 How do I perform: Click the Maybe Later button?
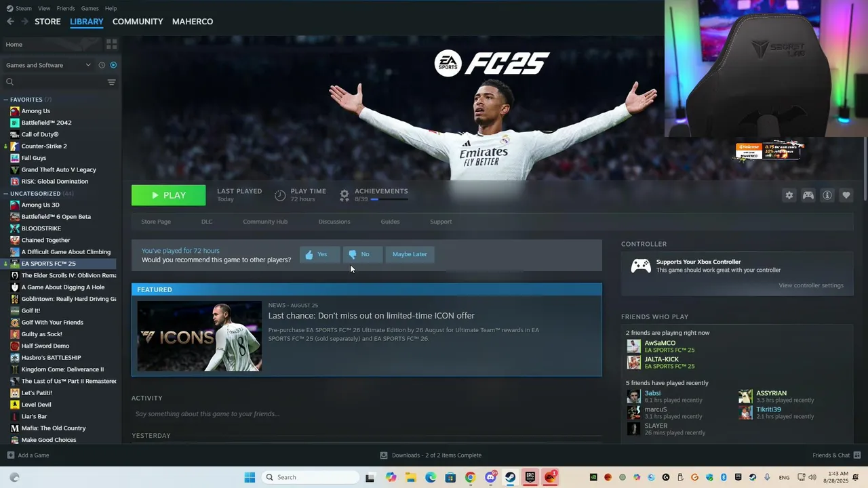coord(410,254)
